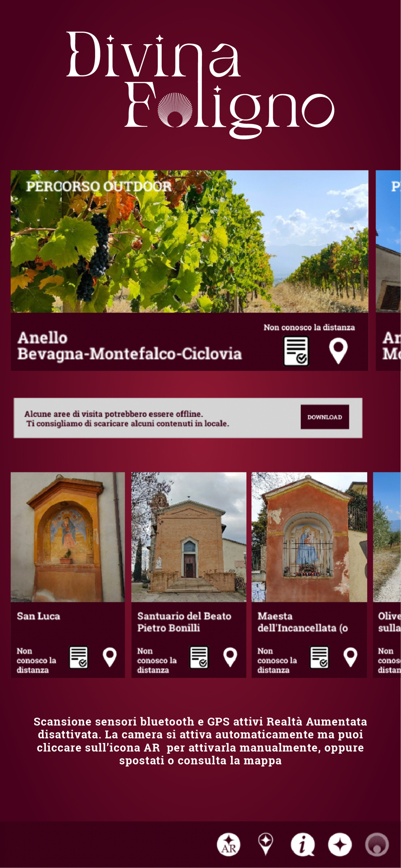Show Anello Bevagna-Montefalco-Ciclovia location pin
This screenshot has width=401, height=868.
(338, 351)
